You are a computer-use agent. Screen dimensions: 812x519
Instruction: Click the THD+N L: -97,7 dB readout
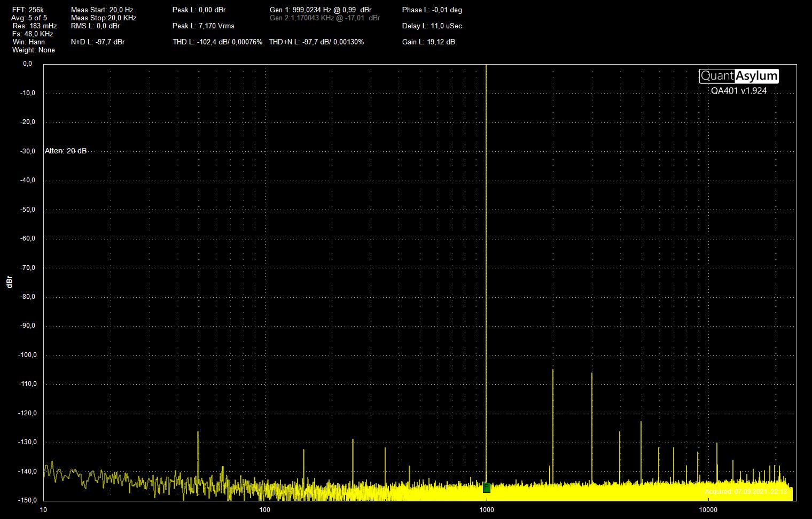(x=317, y=42)
